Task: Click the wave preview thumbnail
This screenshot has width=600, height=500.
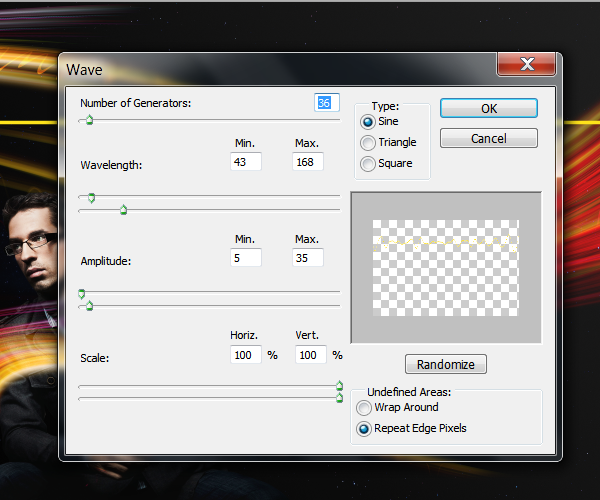Action: pos(446,268)
